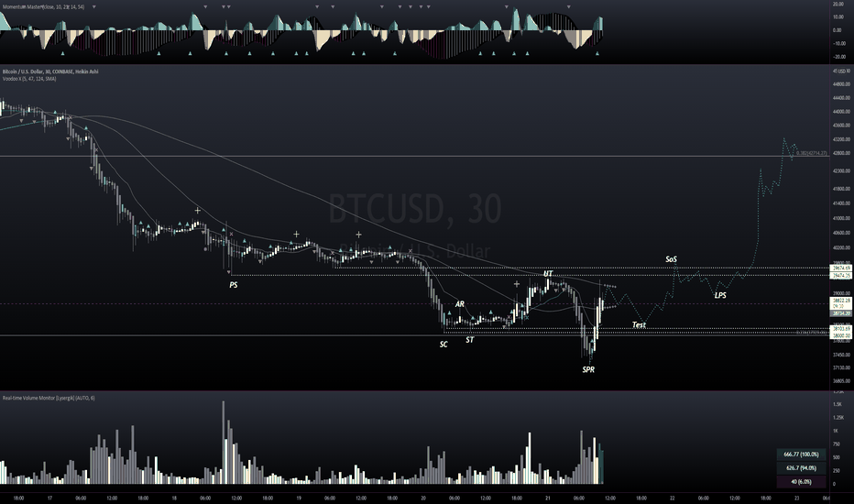
Task: Click the 38000.00 price label
Action: pos(840,336)
